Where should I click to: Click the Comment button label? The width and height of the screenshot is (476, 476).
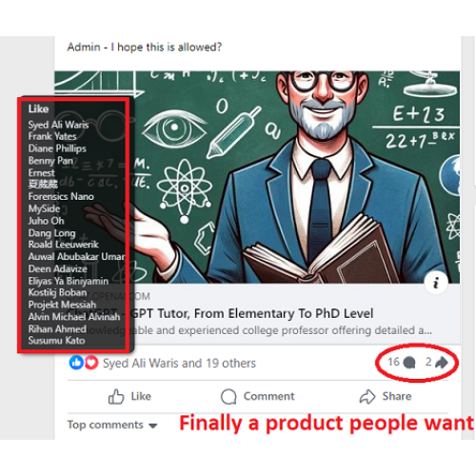tap(268, 396)
